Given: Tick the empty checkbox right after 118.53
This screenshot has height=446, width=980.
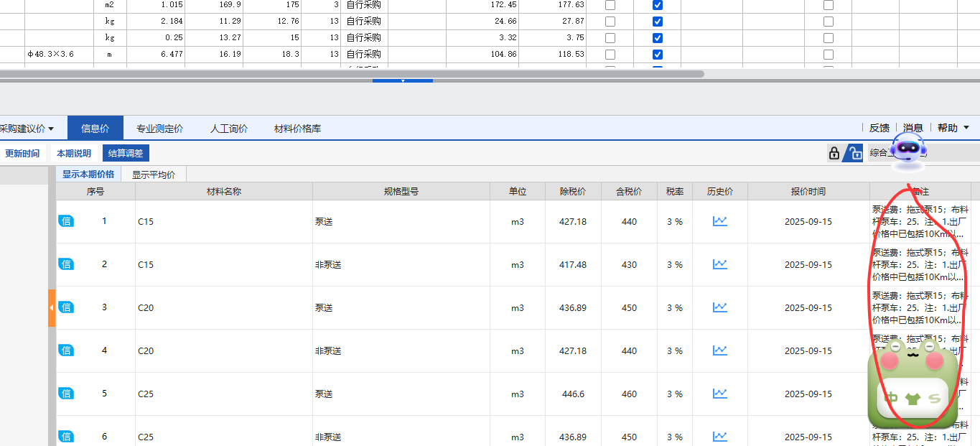Looking at the screenshot, I should (610, 54).
